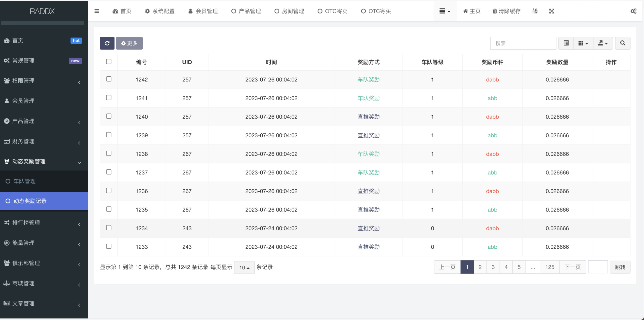Select 动态奖励记录 submenu item
Image resolution: width=644 pixels, height=320 pixels.
(x=44, y=201)
